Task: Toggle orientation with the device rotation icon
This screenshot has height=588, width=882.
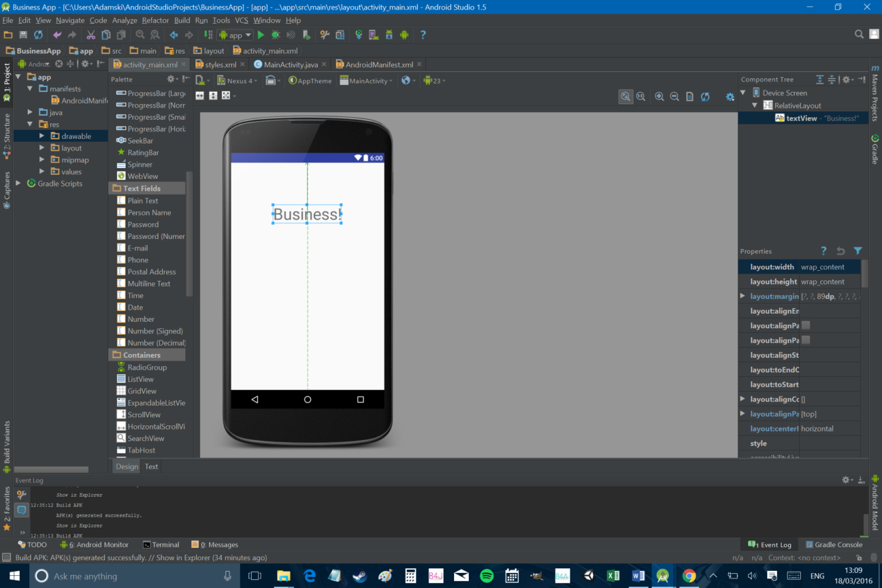Action: [272, 80]
